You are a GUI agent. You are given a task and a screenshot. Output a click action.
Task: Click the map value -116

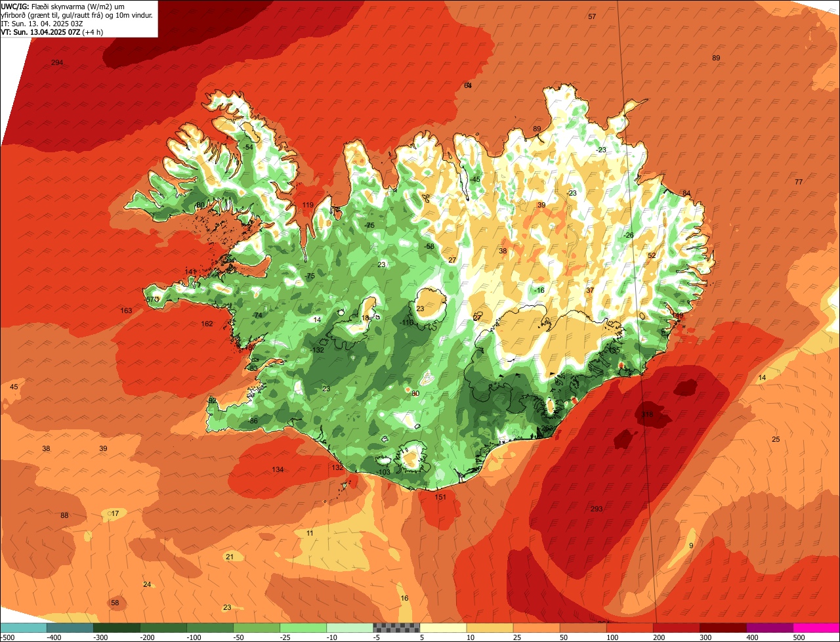tap(406, 322)
